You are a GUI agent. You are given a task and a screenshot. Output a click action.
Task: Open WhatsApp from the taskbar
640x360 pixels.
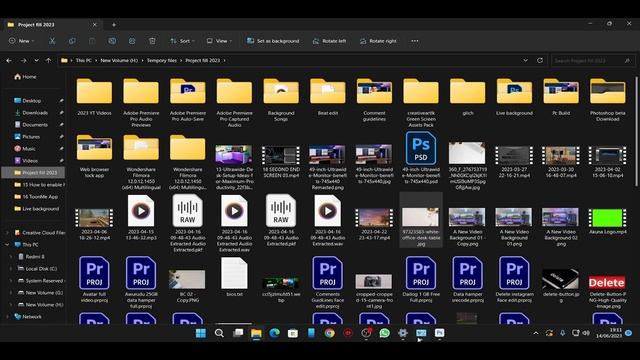pos(384,333)
